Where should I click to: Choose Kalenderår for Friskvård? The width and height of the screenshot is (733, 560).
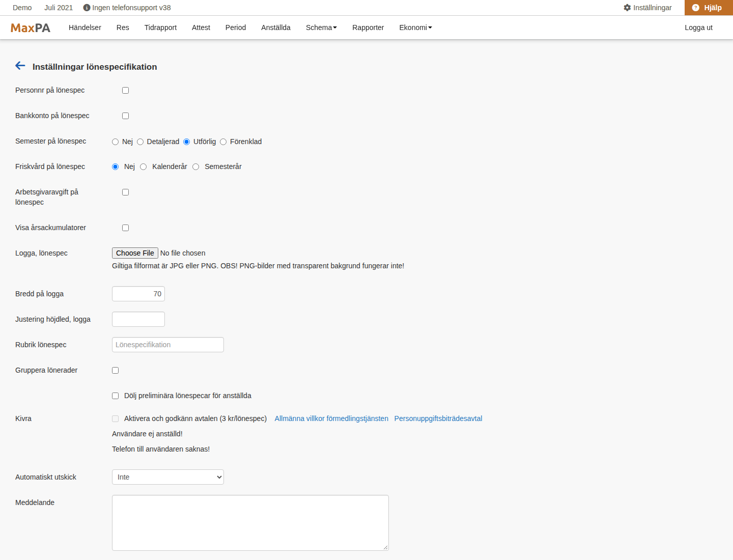(x=143, y=166)
